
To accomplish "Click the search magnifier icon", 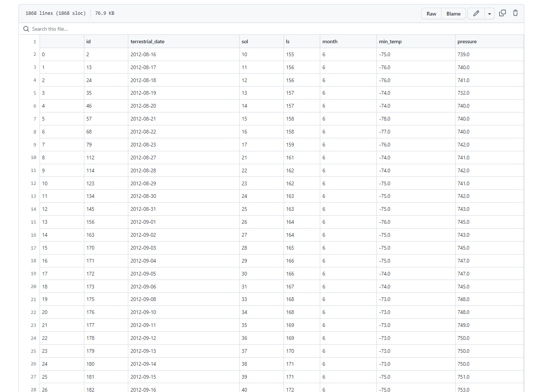I will tap(26, 28).
